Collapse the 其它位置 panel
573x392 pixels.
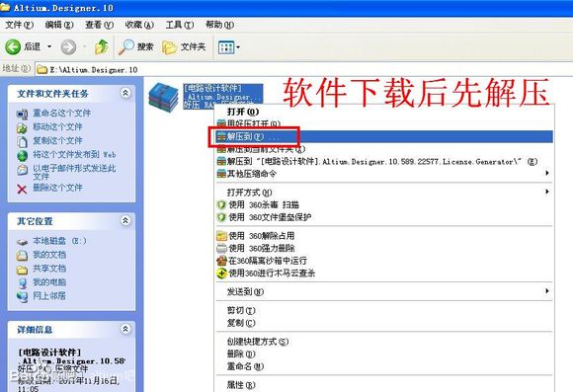pyautogui.click(x=125, y=220)
